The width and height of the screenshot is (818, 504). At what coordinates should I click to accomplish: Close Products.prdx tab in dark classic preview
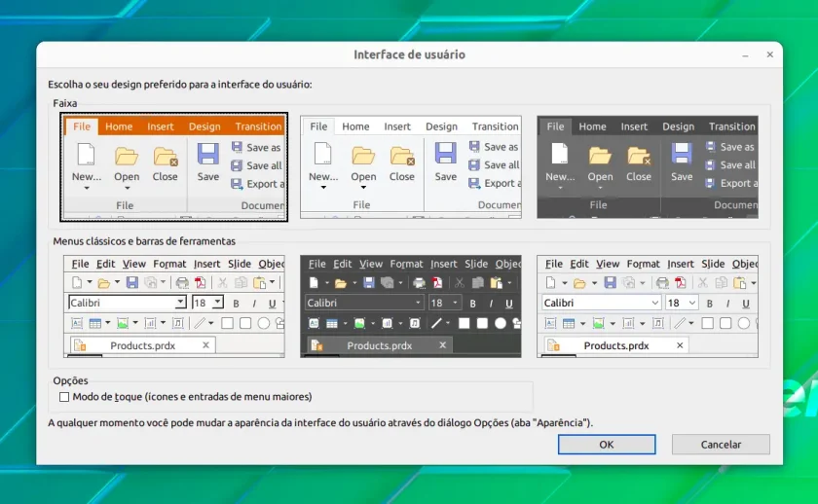442,345
